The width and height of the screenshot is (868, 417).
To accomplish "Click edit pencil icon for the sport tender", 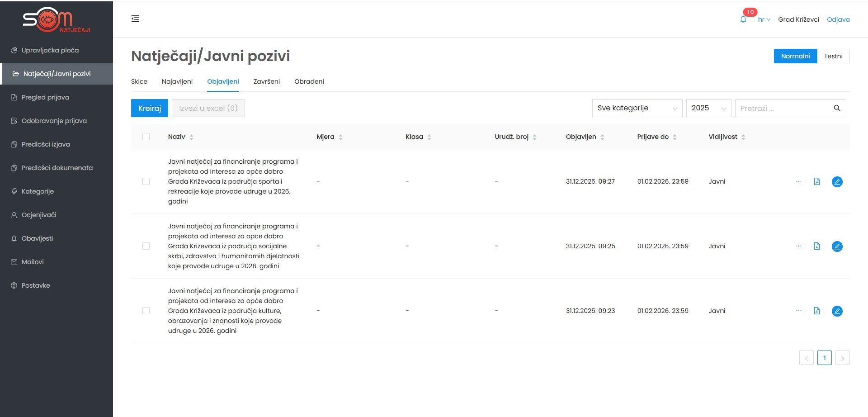I will [x=837, y=181].
